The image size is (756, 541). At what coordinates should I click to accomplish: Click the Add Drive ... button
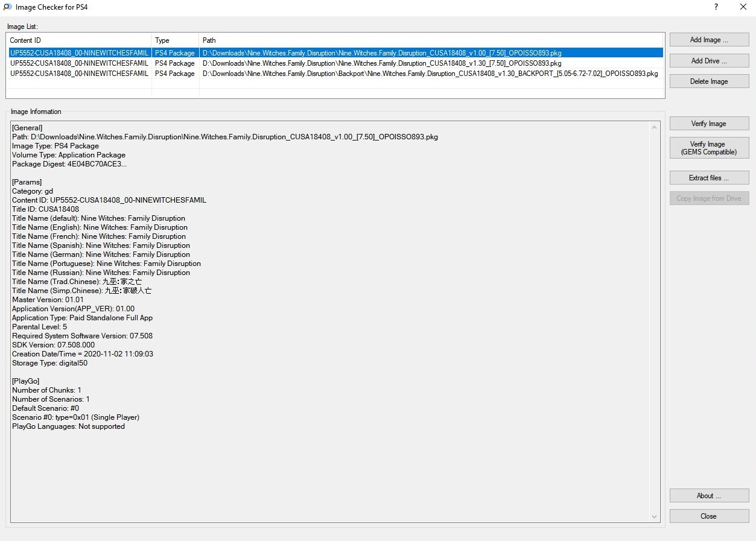(x=709, y=61)
